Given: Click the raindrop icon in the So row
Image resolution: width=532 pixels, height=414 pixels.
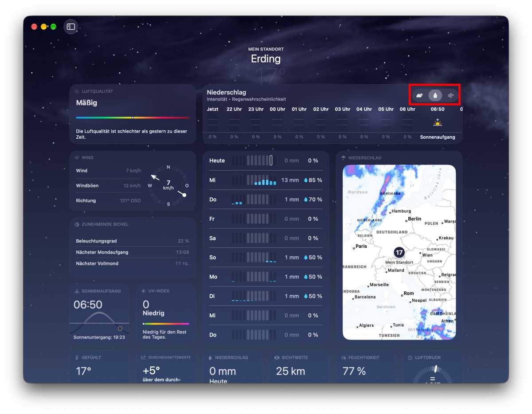Looking at the screenshot, I should tap(305, 258).
